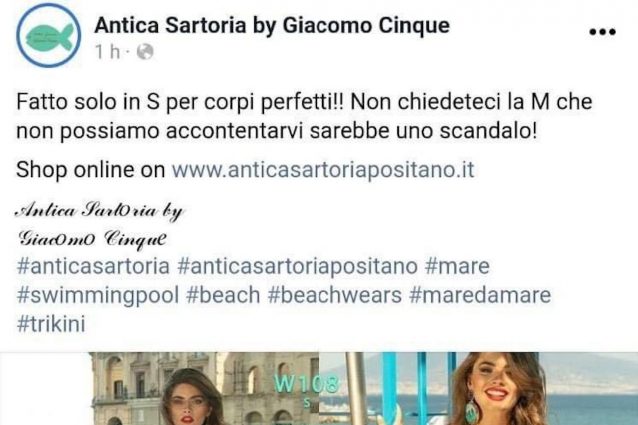Open the three-dot post options menu
This screenshot has height=425, width=638.
click(602, 32)
